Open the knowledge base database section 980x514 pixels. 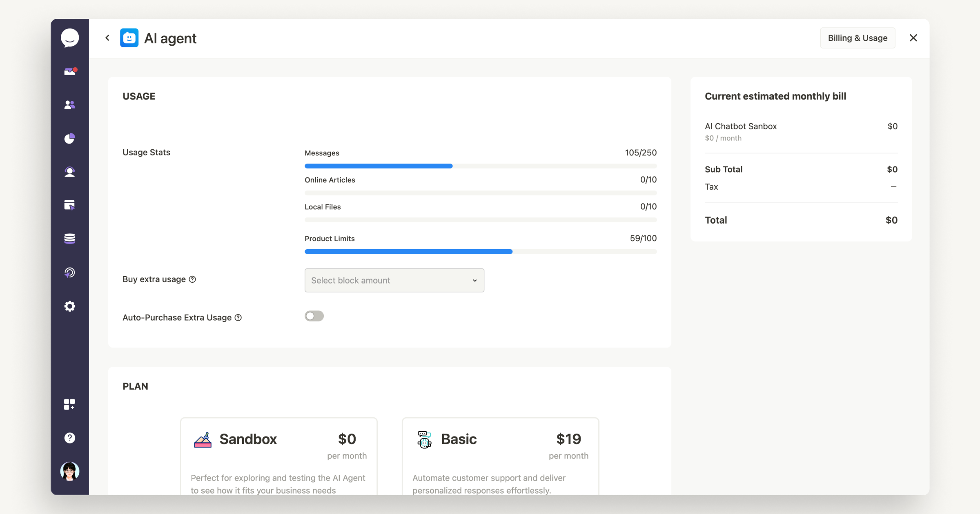click(69, 239)
